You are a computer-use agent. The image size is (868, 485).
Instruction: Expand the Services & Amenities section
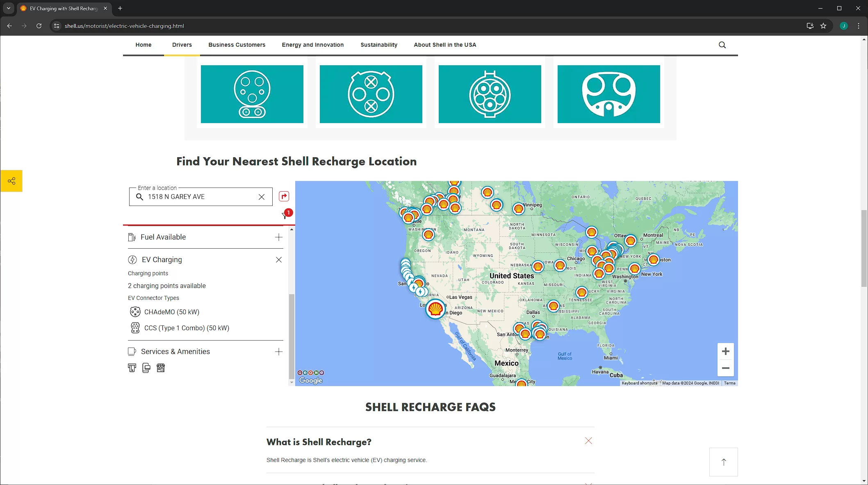click(x=279, y=352)
